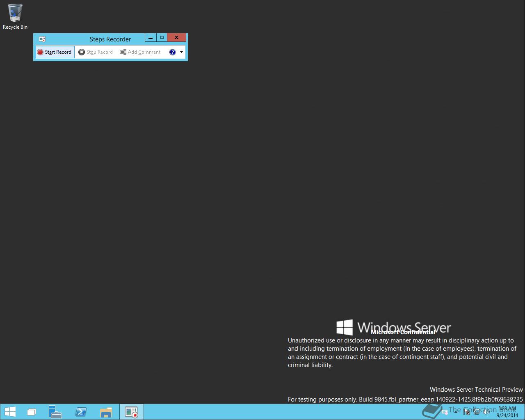Select the Recycle Bin desktop icon
This screenshot has height=420, width=525.
tap(15, 17)
